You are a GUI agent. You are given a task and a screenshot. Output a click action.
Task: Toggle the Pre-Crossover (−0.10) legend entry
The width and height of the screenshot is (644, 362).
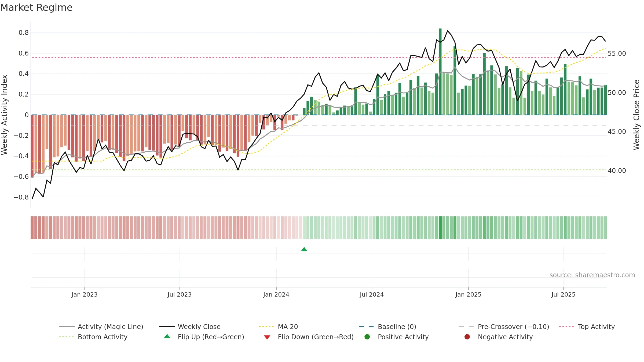click(504, 327)
